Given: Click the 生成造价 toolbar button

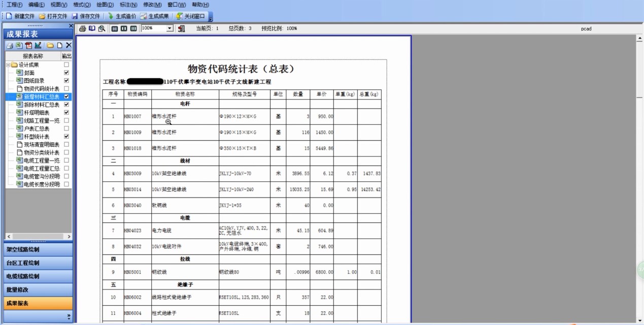Looking at the screenshot, I should (122, 16).
